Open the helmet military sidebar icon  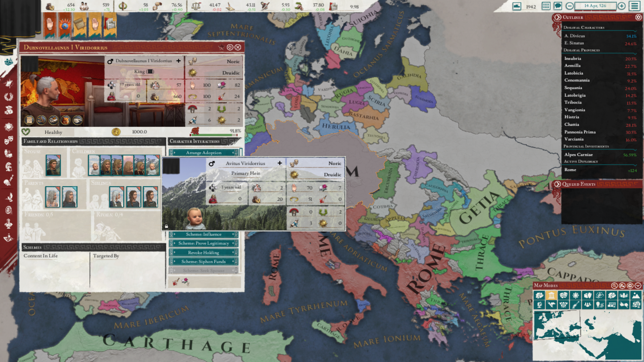click(x=9, y=167)
